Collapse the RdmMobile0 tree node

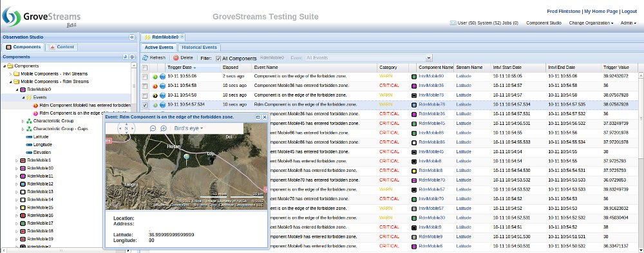point(17,89)
